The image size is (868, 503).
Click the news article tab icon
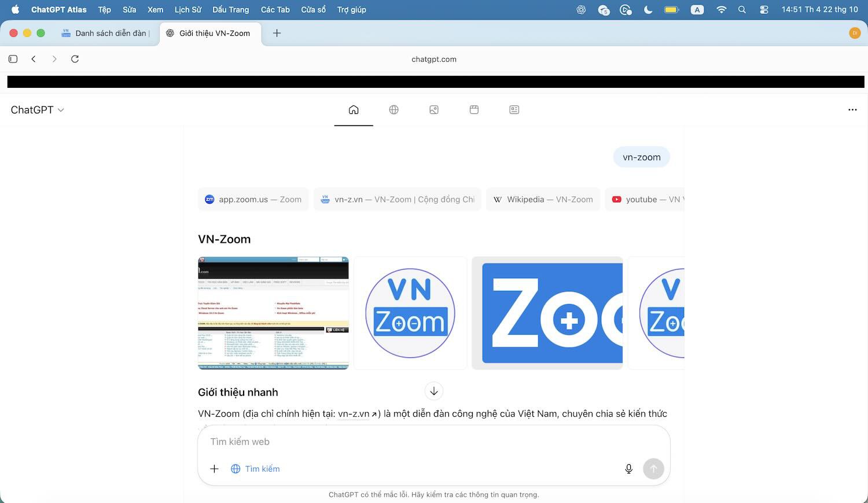(514, 110)
